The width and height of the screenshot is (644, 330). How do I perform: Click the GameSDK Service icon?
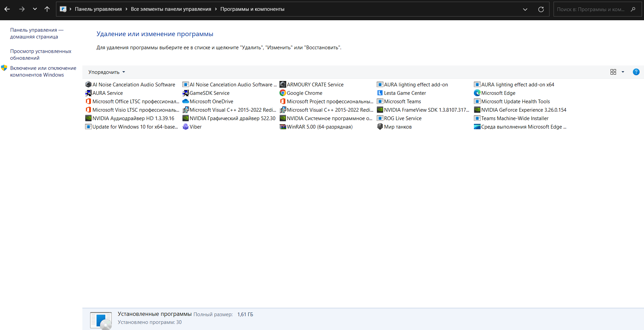[186, 93]
